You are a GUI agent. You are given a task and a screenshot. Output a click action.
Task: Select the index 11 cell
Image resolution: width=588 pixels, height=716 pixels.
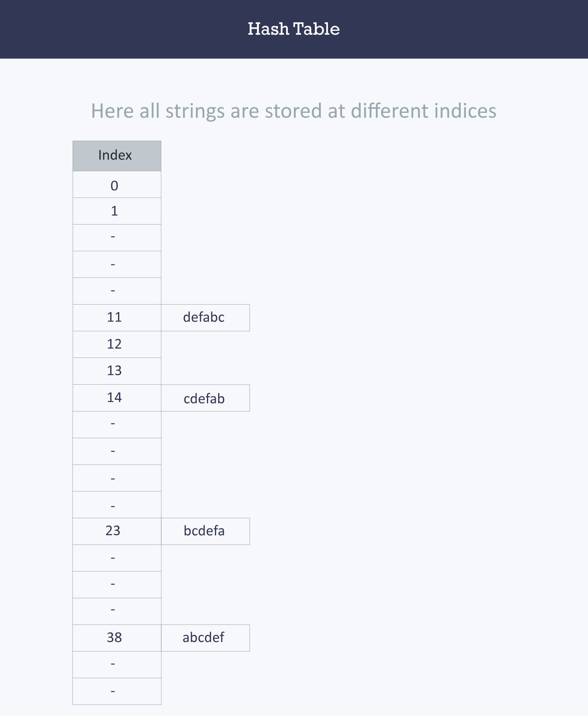[116, 317]
